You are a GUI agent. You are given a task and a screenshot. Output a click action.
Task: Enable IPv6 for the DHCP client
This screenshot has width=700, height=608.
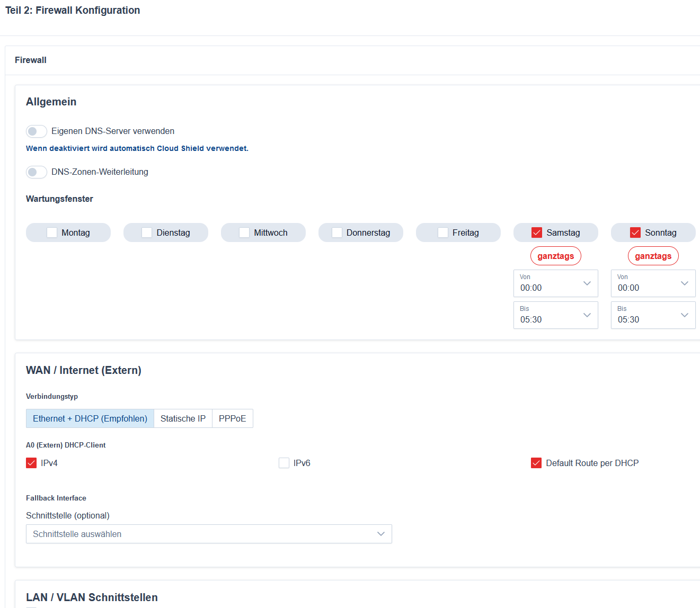283,462
